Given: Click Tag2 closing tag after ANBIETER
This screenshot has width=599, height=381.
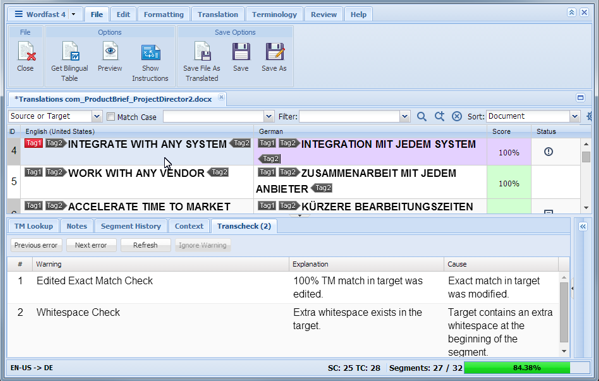Looking at the screenshot, I should click(x=322, y=188).
